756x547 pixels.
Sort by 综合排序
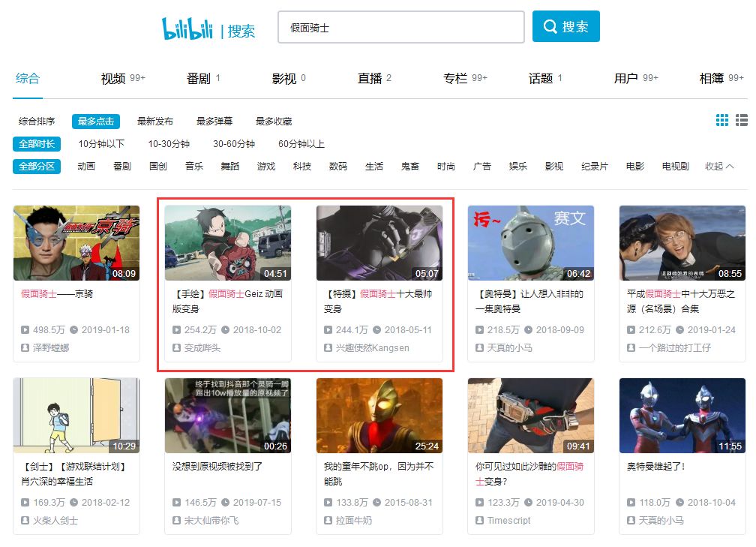[x=37, y=121]
